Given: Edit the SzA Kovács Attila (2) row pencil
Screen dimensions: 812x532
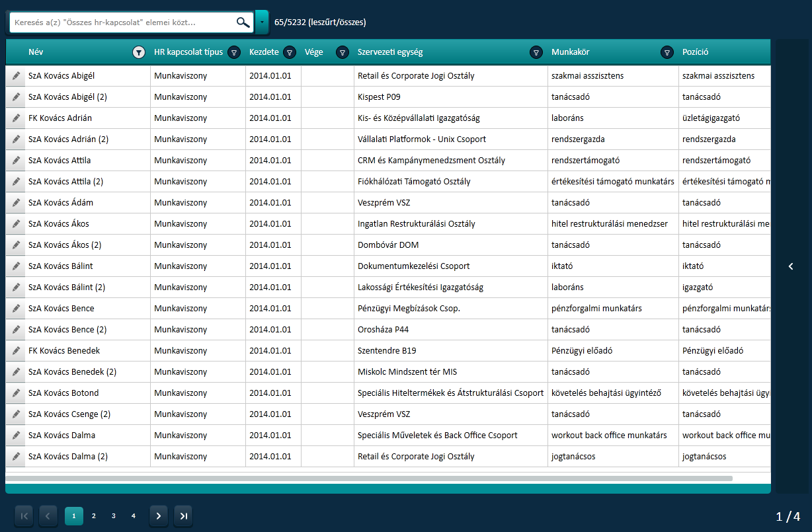Looking at the screenshot, I should point(16,182).
